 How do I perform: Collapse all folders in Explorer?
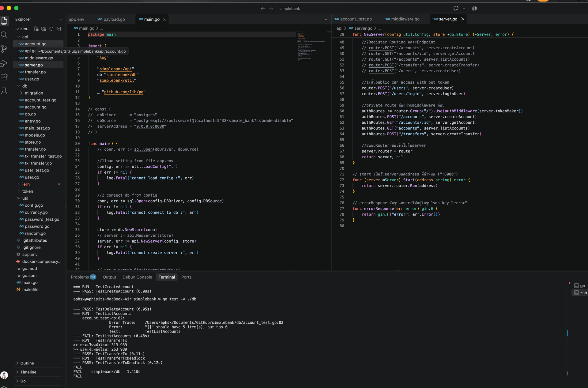pyautogui.click(x=59, y=29)
